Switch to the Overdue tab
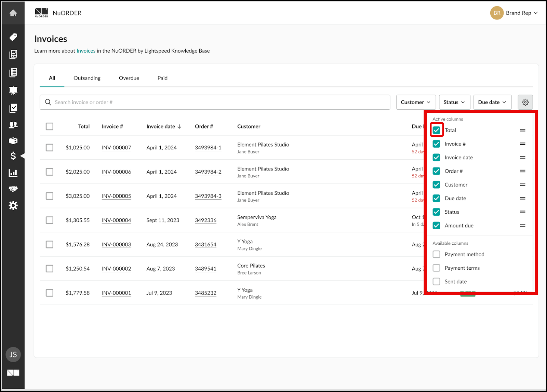547x392 pixels. pyautogui.click(x=129, y=78)
